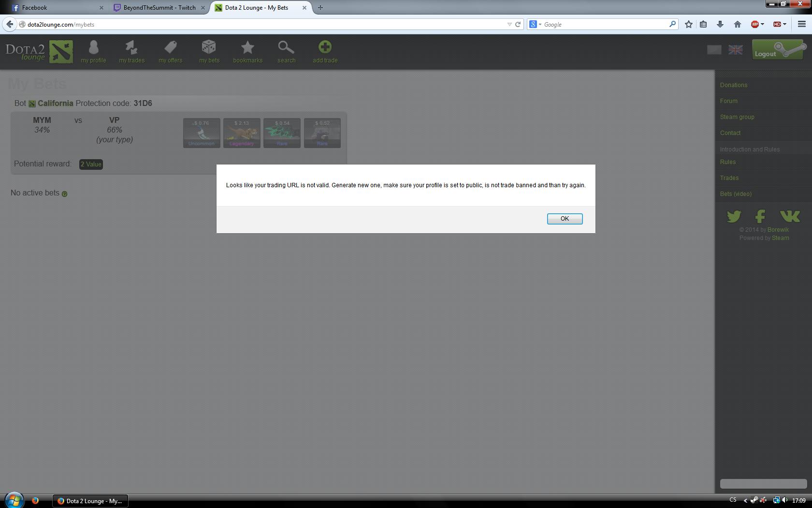The image size is (812, 508).
Task: Bookmark this page with the star icon
Action: click(689, 24)
